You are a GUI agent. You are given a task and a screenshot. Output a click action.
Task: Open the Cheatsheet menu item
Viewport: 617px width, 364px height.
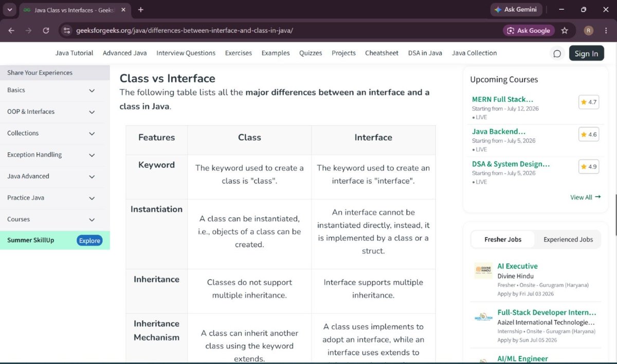coord(382,53)
